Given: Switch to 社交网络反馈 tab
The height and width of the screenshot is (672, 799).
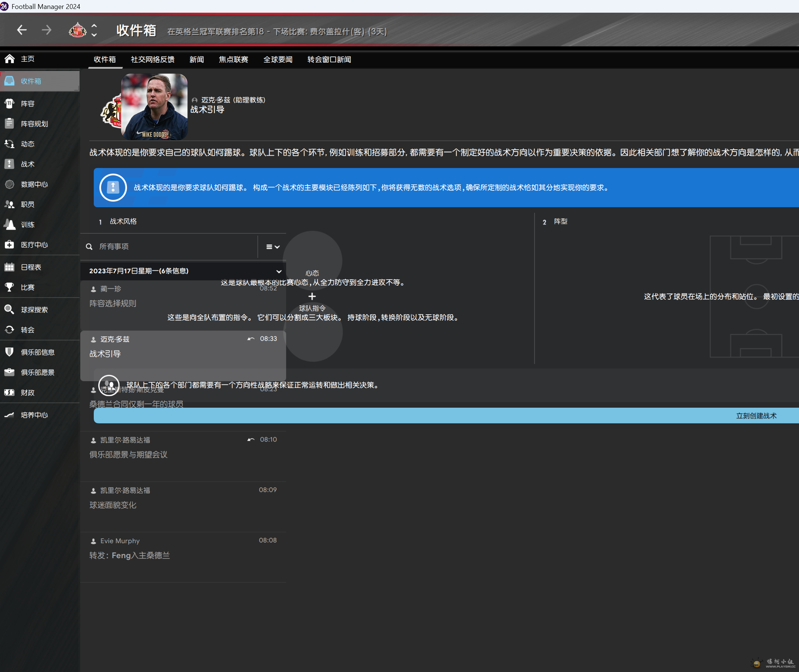Looking at the screenshot, I should click(x=152, y=59).
